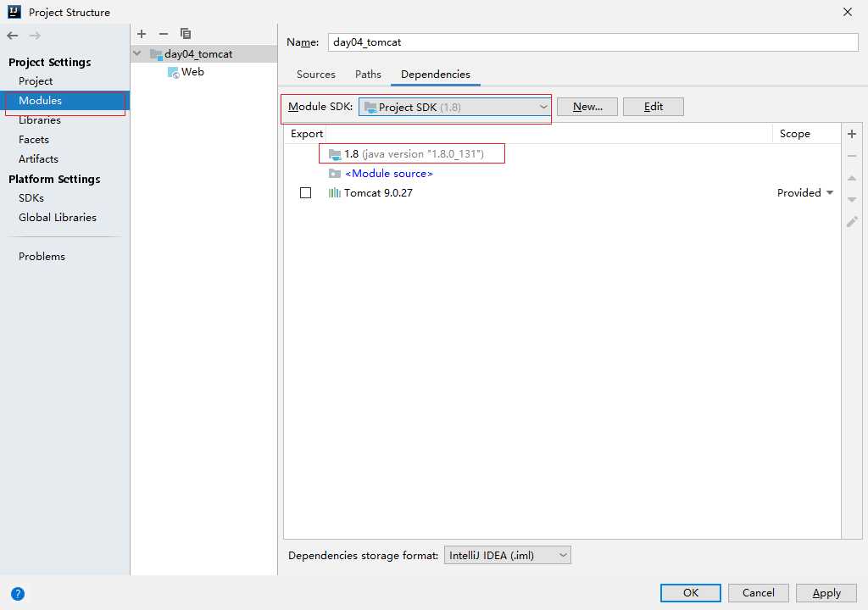Click the 1.8 JDK folder icon
The image size is (868, 610).
334,154
